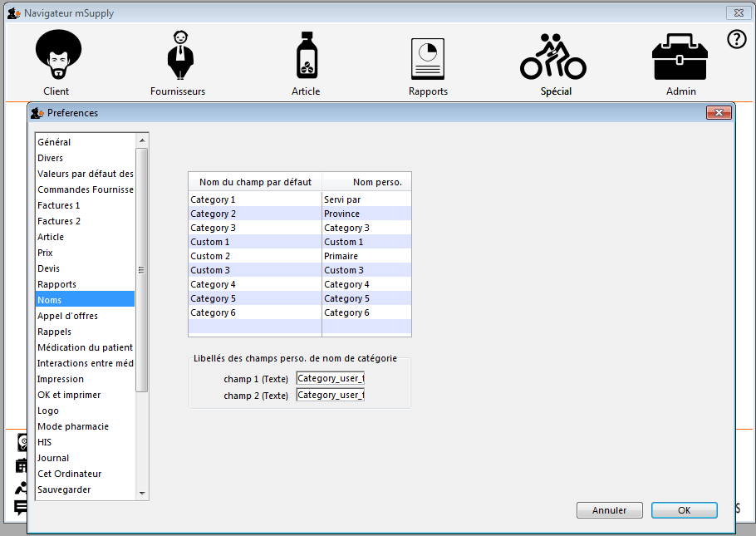Select the 'Province' custom name cell
This screenshot has width=756, height=536.
point(367,214)
